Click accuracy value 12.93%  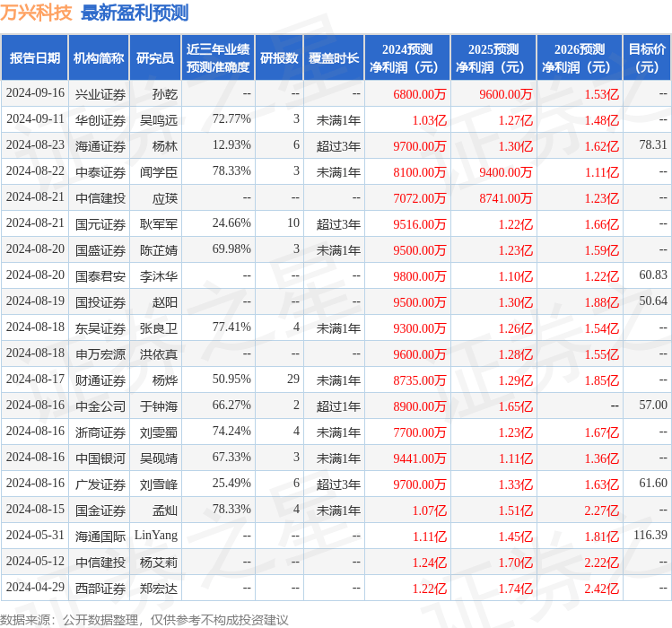click(231, 145)
